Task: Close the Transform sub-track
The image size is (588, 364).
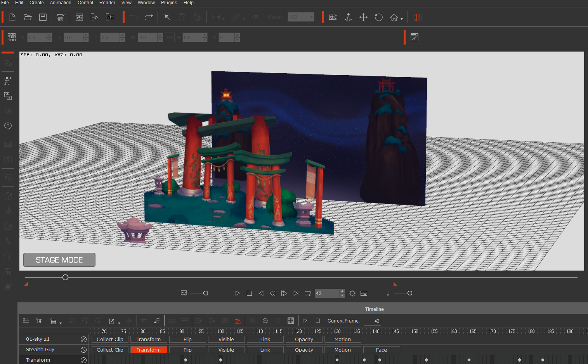Action: 83,360
